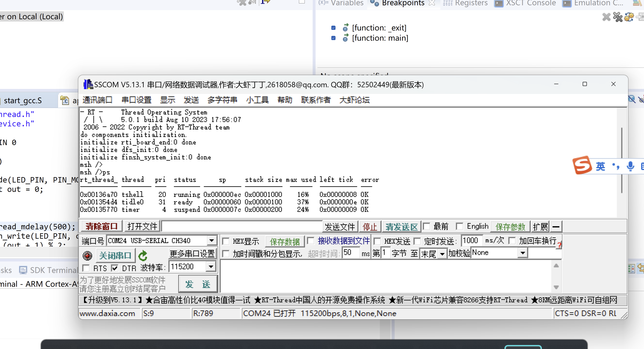The width and height of the screenshot is (644, 349).
Task: Click the breakpoints toolbar yellow gear icon
Action: (629, 17)
